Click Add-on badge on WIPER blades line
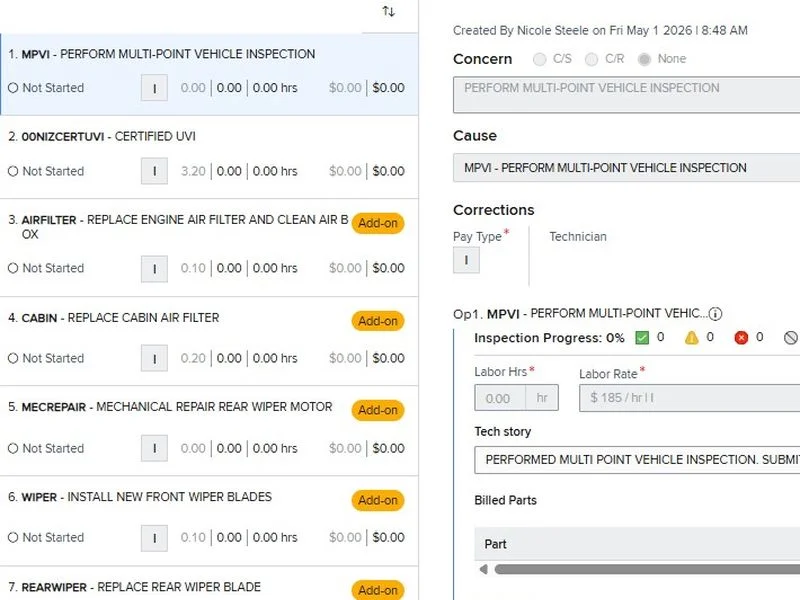 [x=378, y=501]
